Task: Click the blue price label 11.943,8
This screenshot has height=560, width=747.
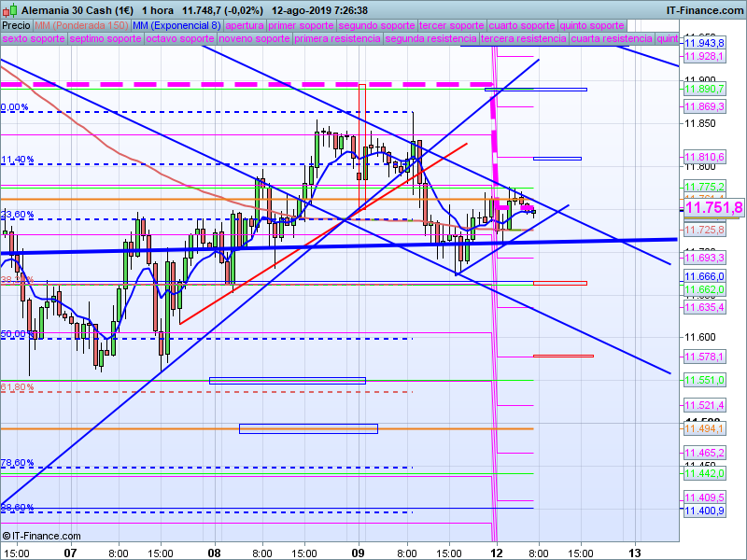Action: 705,43
